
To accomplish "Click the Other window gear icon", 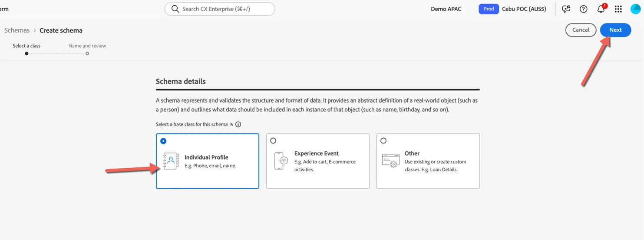I will 390,161.
